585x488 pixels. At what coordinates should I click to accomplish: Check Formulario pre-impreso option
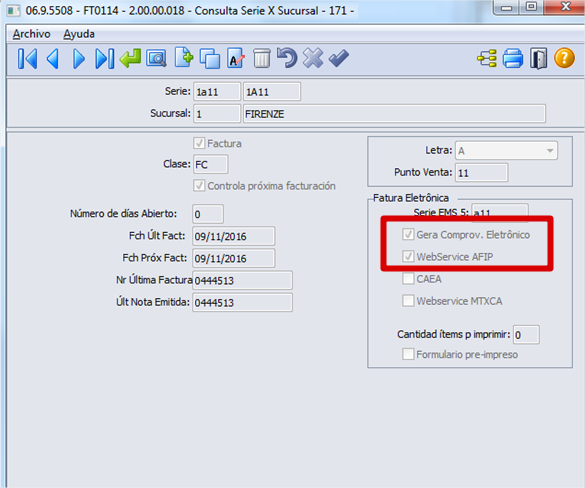tap(408, 354)
